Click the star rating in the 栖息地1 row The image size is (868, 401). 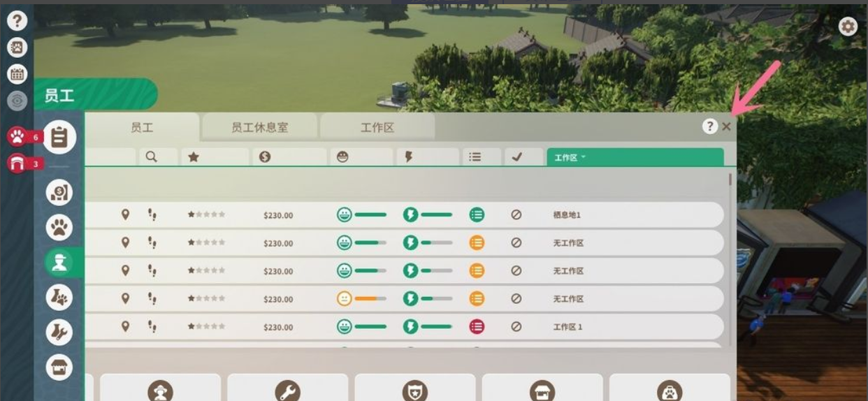tap(206, 214)
